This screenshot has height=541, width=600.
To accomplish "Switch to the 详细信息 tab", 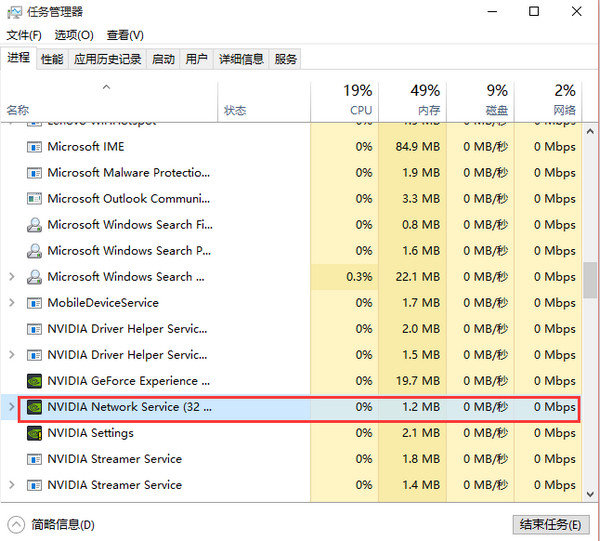I will 241,59.
